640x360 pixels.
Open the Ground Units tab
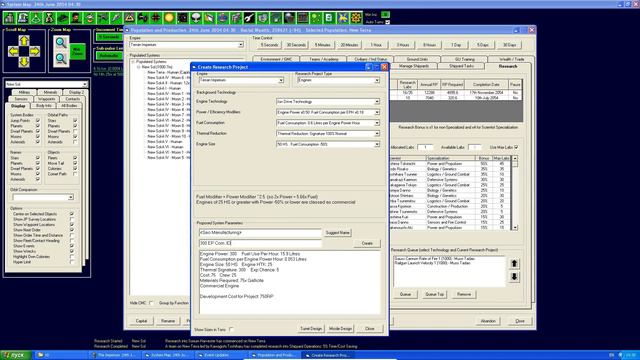point(417,59)
